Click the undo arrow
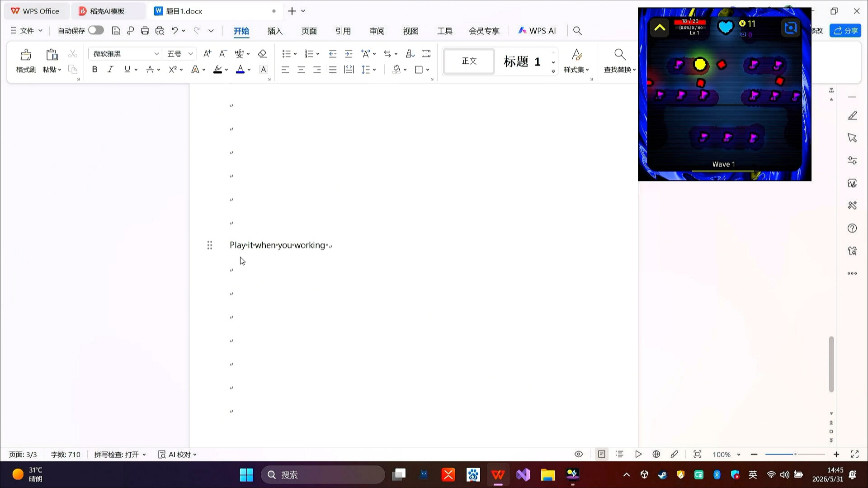The height and width of the screenshot is (488, 868). (x=175, y=31)
